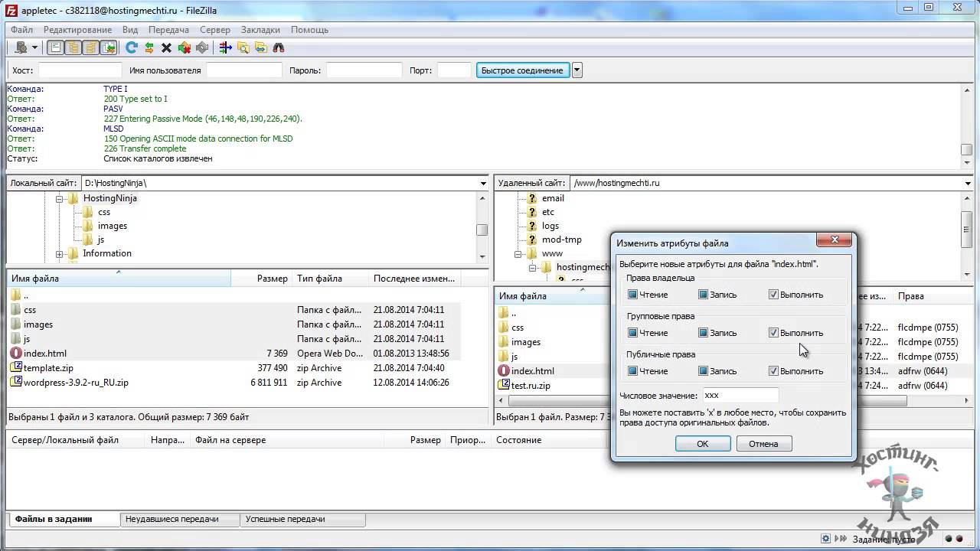Open the Сервер menu
980x551 pixels.
pos(214,30)
